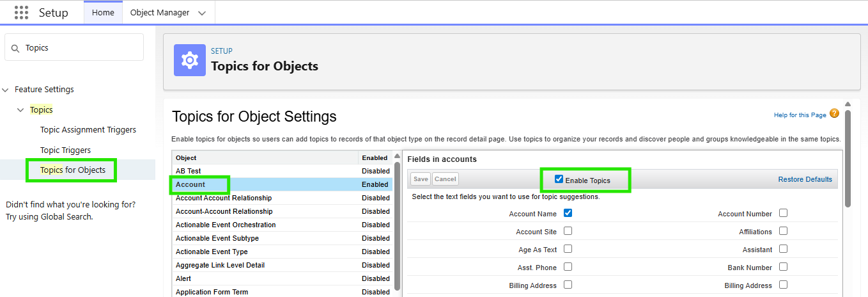Click the Save button
Screen dimensions: 868x297
tap(420, 179)
